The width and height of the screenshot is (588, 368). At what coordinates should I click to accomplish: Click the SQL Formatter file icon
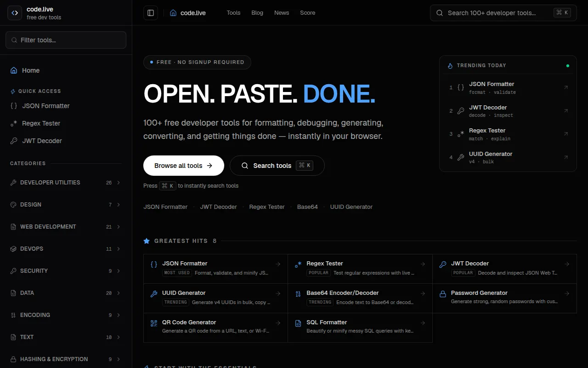point(298,323)
